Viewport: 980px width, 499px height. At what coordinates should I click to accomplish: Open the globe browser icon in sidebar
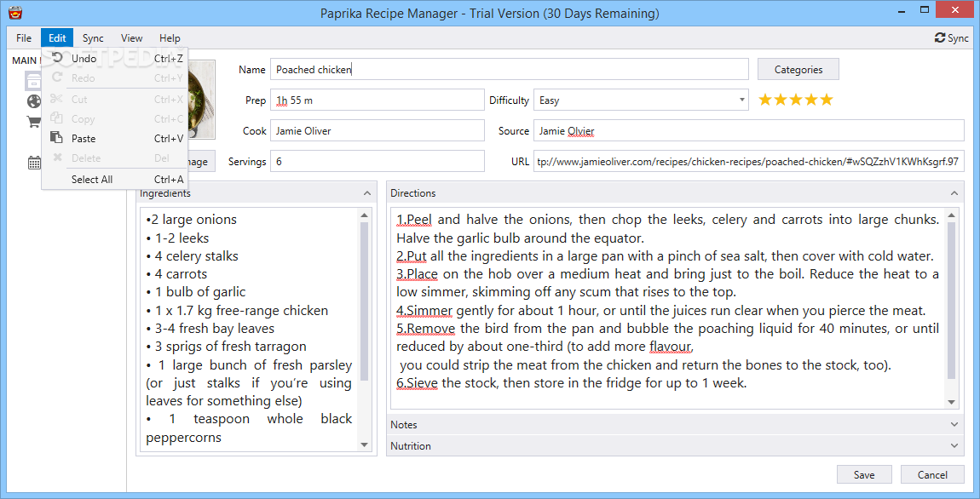(34, 101)
